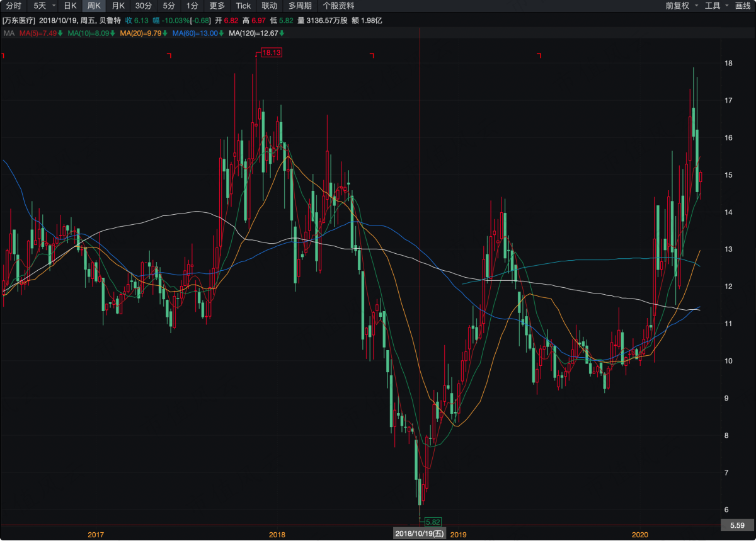Click the 量 3136.57万股 volume value
This screenshot has height=541, width=756.
pyautogui.click(x=322, y=20)
